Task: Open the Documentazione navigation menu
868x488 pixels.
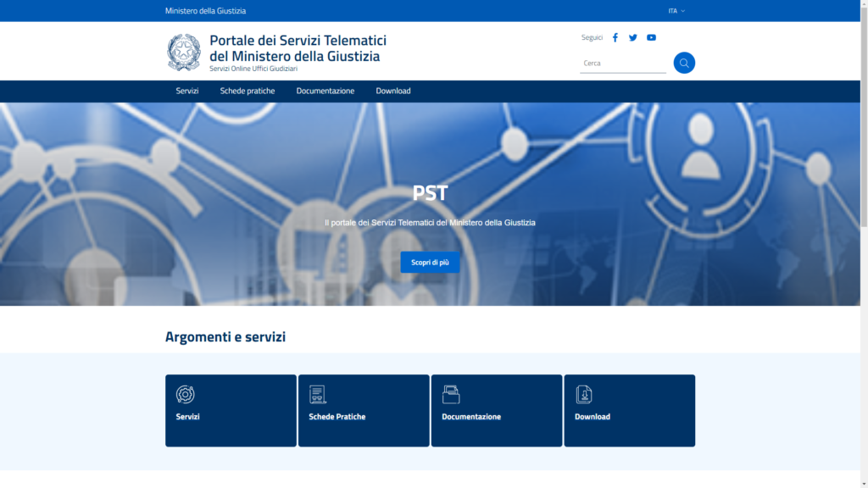Action: pyautogui.click(x=325, y=91)
